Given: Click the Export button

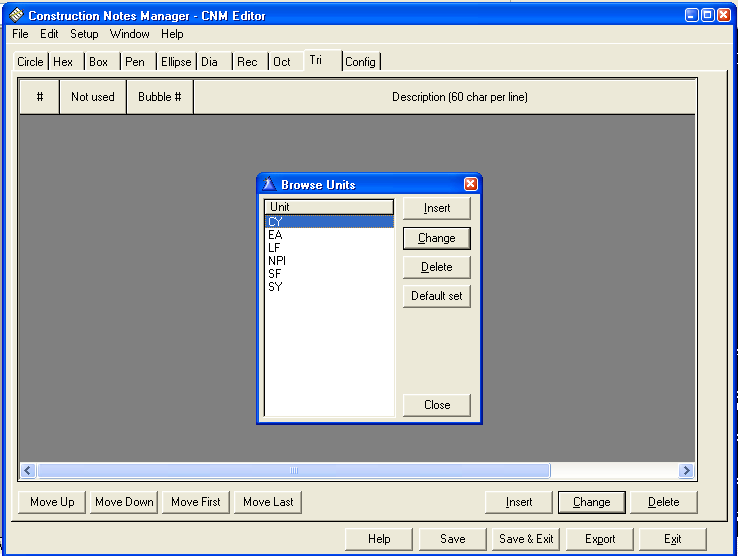Looking at the screenshot, I should pos(600,539).
